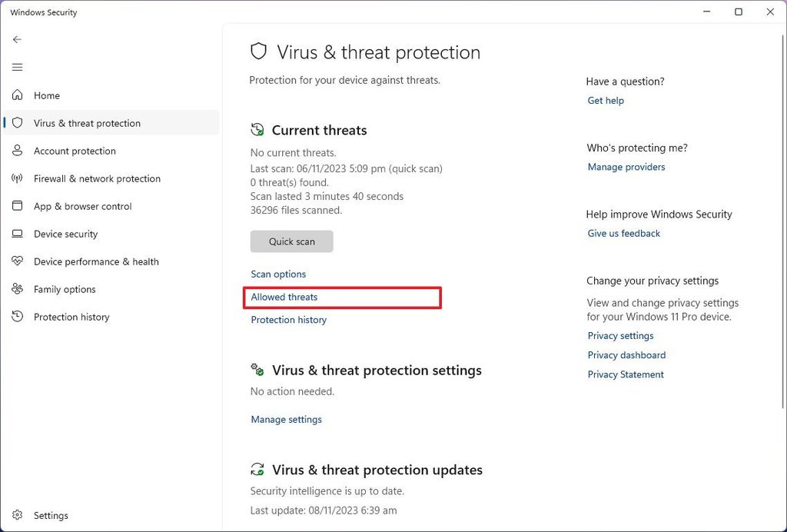Follow the Get help link

[x=606, y=100]
